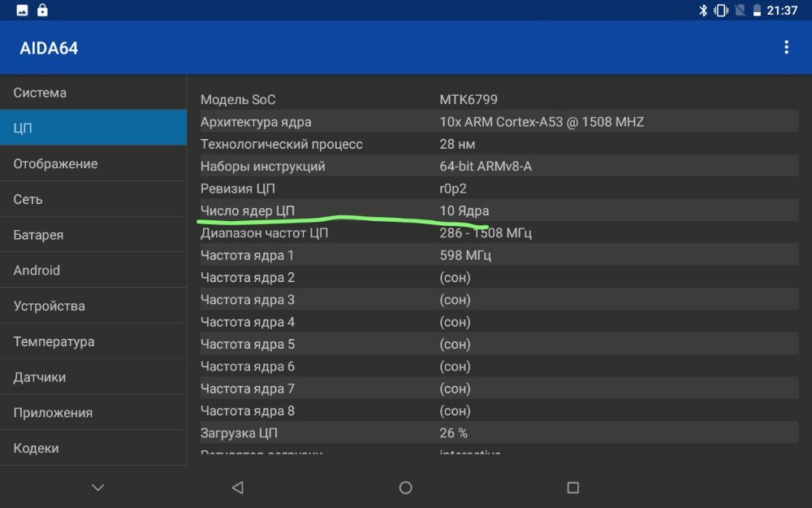The height and width of the screenshot is (508, 812).
Task: Tap the Частота ядра 6 row label
Action: [x=248, y=367]
